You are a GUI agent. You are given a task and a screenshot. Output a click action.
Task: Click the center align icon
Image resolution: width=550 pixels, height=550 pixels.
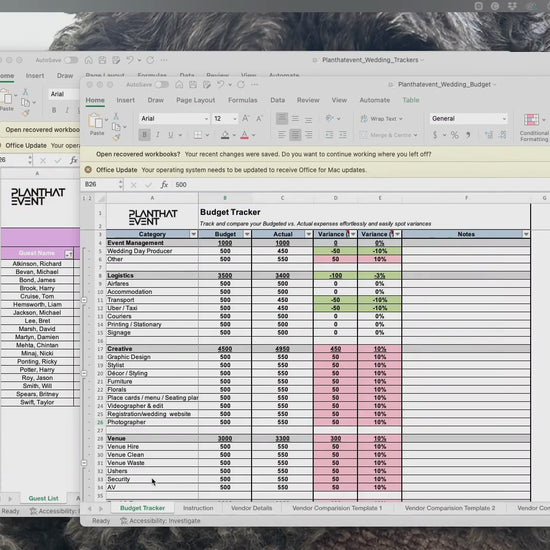click(295, 135)
